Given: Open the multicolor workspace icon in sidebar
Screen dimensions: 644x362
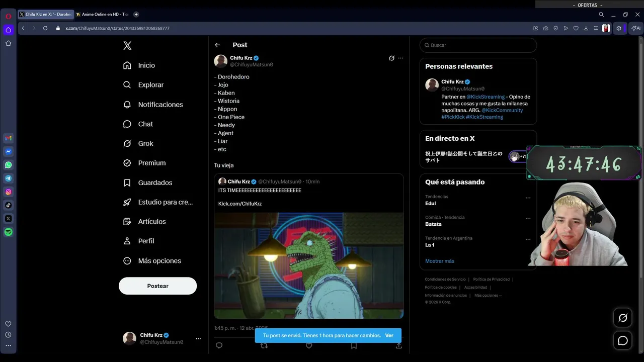Looking at the screenshot, I should point(8,138).
